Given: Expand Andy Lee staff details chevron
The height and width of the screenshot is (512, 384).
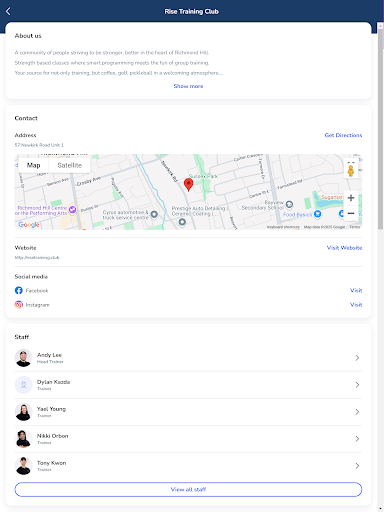Looking at the screenshot, I should tap(357, 358).
